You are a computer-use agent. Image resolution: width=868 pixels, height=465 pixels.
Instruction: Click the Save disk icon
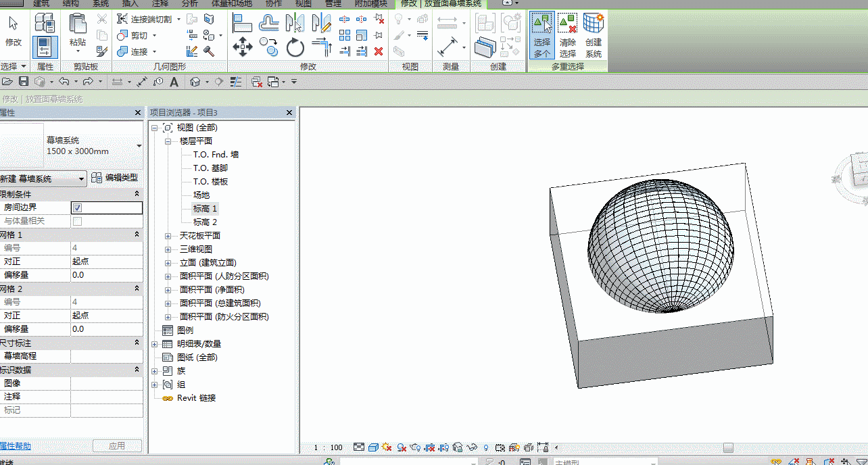pos(24,82)
